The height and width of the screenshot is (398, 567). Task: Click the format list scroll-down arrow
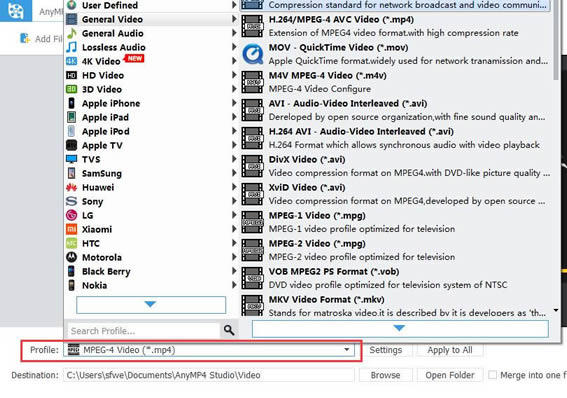(x=556, y=311)
